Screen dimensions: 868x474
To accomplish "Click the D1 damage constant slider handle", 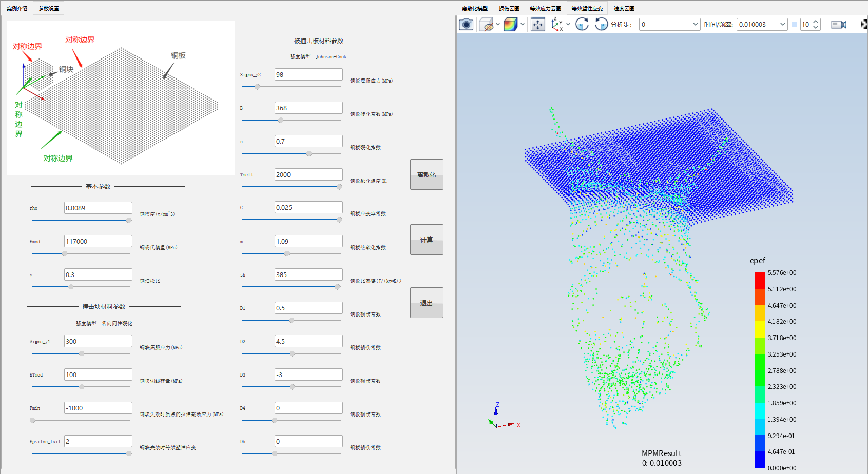I will click(292, 320).
